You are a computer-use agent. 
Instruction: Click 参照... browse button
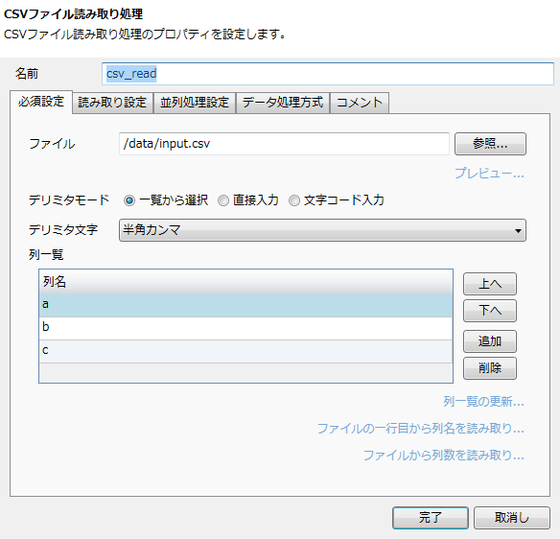tap(490, 144)
